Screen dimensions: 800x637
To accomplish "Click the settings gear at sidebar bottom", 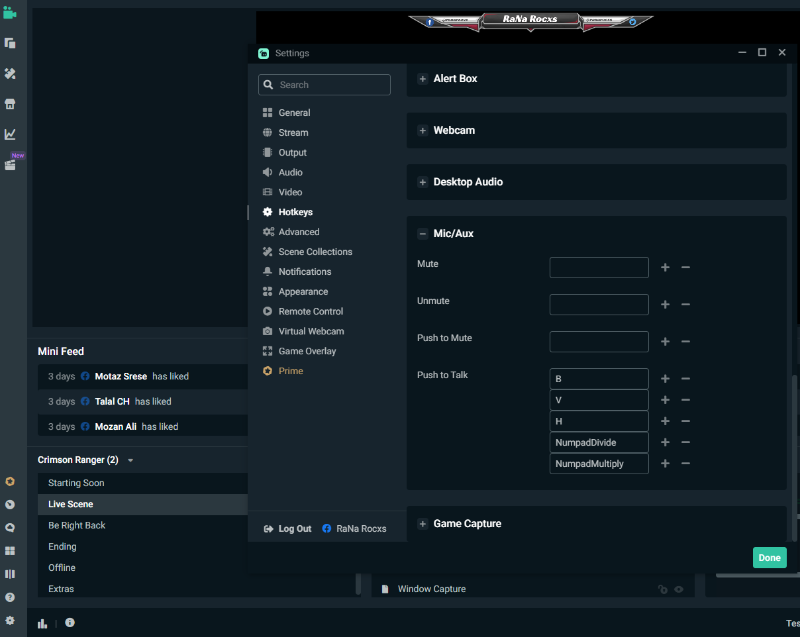I will click(10, 620).
